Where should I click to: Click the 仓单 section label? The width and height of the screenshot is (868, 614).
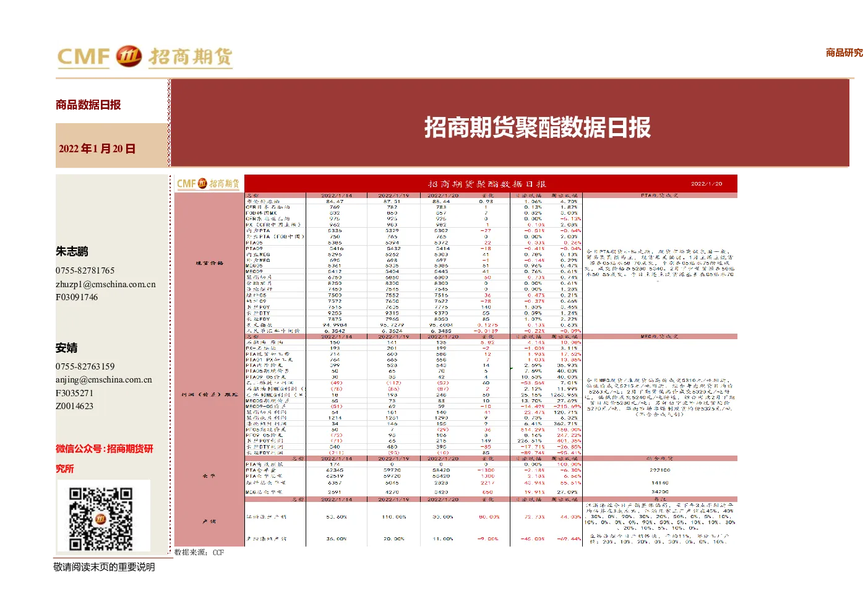(x=209, y=477)
